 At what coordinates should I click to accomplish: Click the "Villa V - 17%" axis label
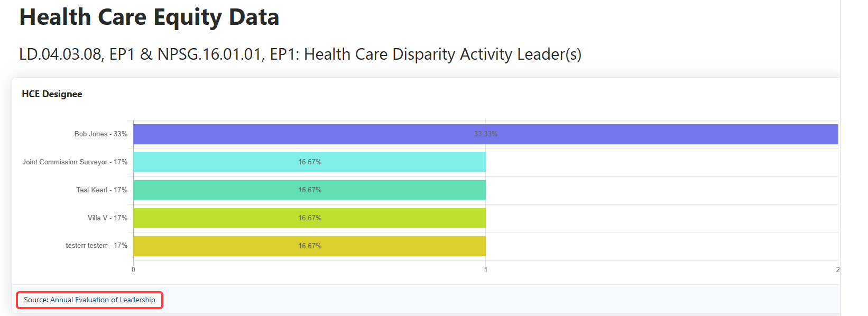click(x=107, y=218)
